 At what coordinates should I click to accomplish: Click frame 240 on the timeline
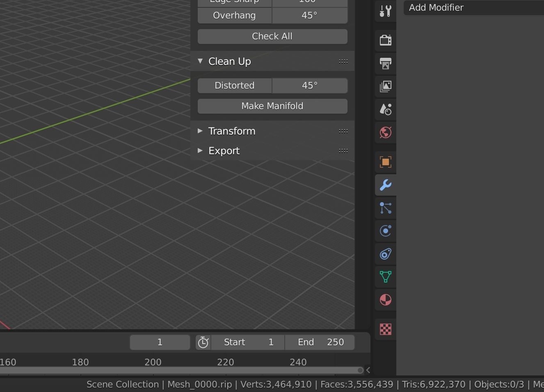pos(298,362)
